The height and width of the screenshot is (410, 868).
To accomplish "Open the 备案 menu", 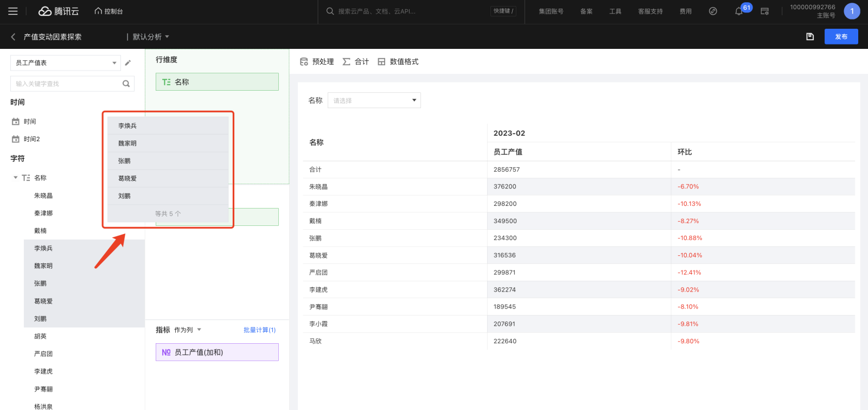I will (x=586, y=11).
